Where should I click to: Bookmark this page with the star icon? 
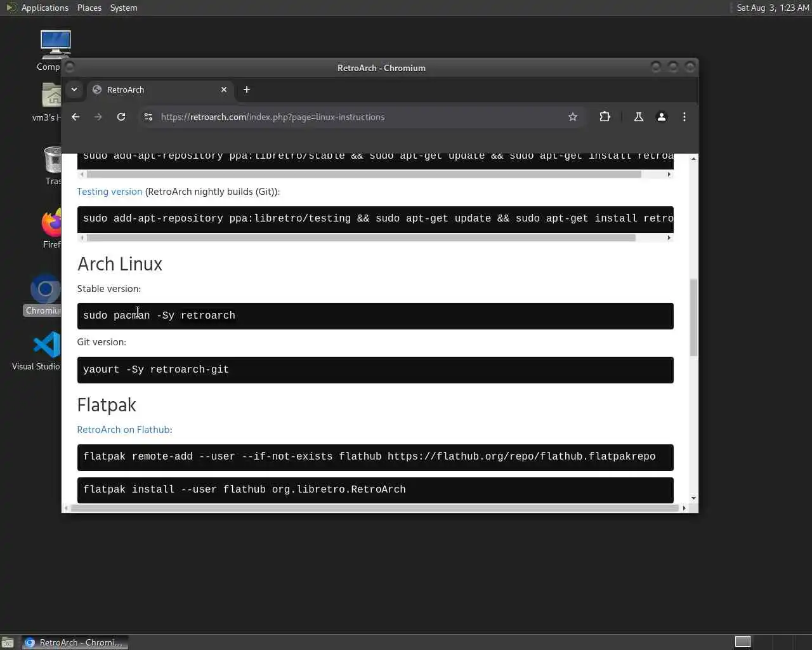point(573,117)
